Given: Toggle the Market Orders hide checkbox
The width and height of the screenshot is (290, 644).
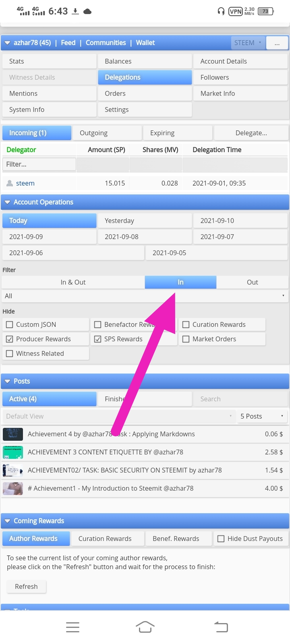Looking at the screenshot, I should [x=186, y=339].
